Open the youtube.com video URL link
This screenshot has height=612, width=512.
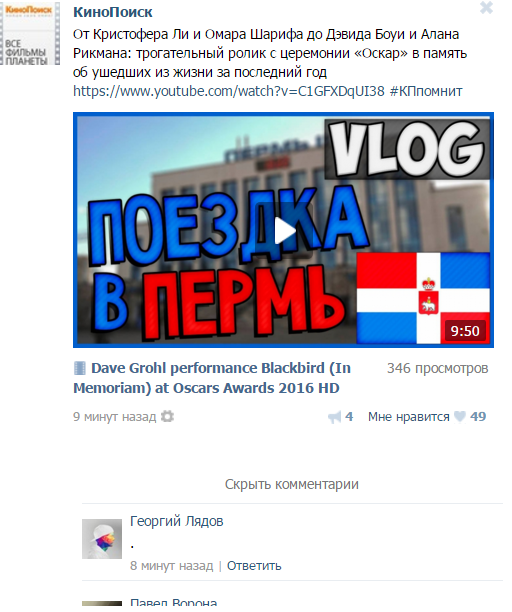[x=229, y=91]
